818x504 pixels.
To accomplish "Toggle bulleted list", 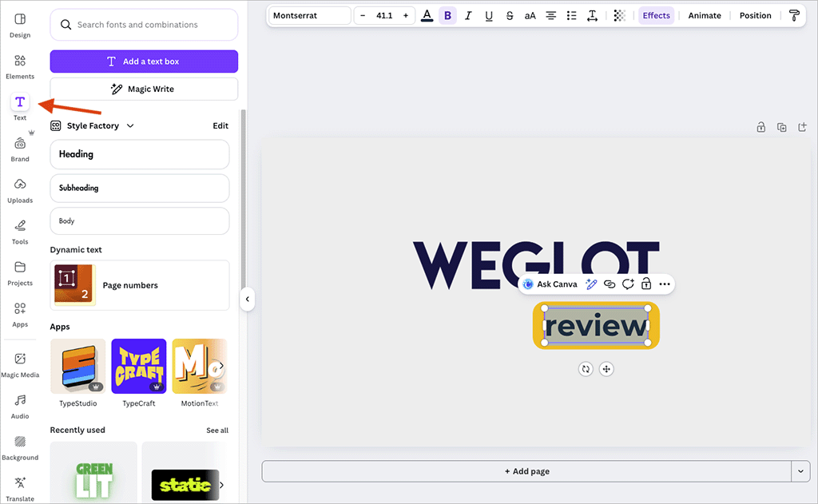I will click(x=572, y=16).
